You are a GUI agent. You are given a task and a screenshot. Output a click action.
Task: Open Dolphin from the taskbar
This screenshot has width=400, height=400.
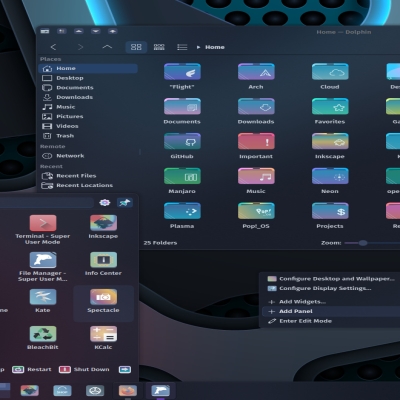[x=161, y=390]
